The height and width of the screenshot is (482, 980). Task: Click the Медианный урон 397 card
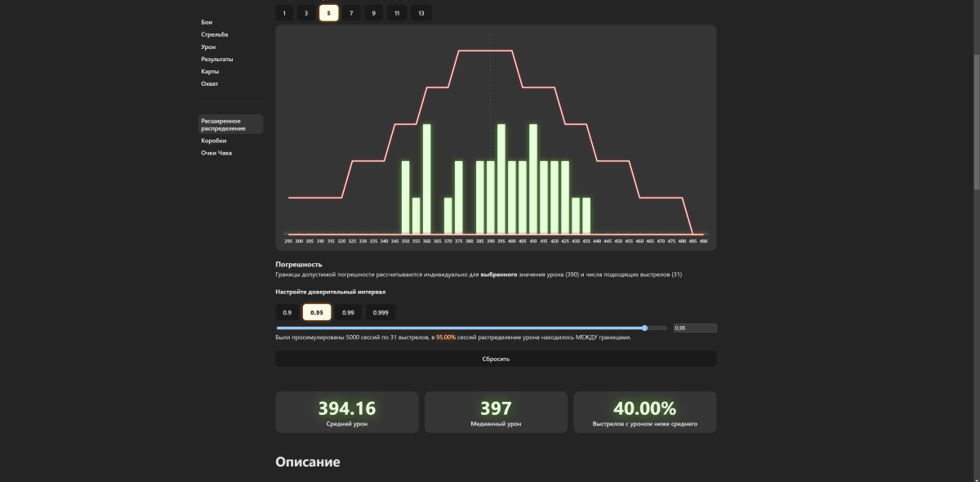[496, 412]
